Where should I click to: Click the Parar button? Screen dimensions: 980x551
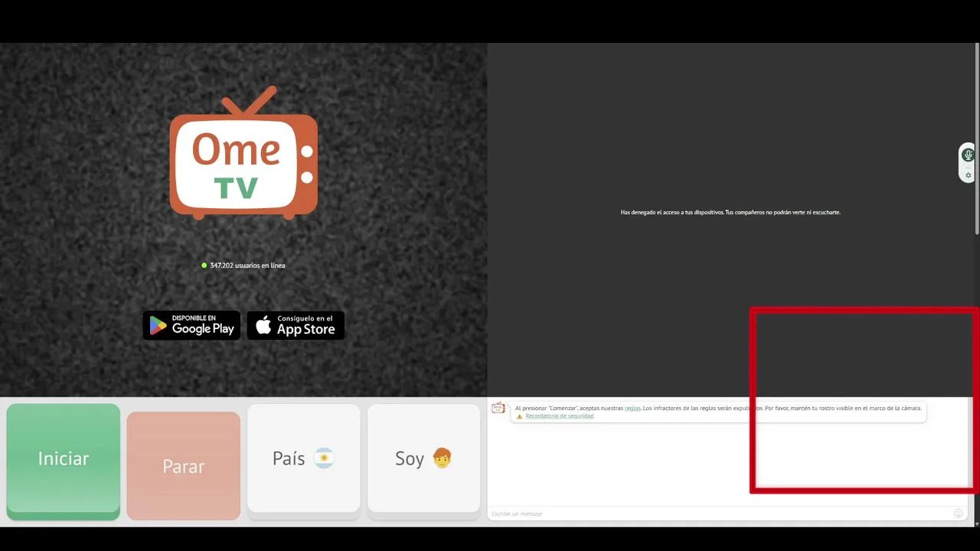pos(183,466)
